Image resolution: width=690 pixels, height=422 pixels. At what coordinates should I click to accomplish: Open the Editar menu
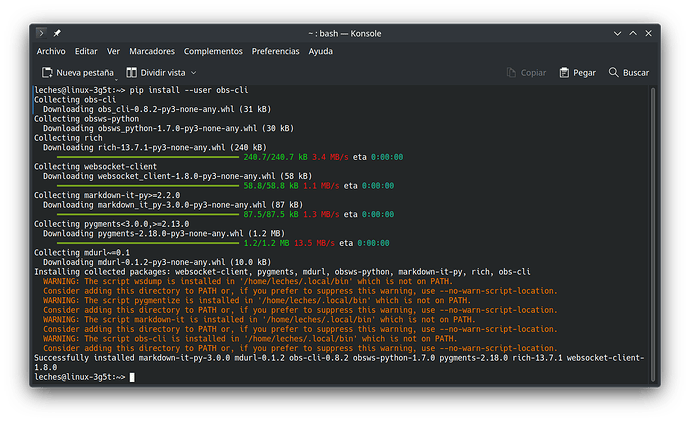pyautogui.click(x=86, y=51)
